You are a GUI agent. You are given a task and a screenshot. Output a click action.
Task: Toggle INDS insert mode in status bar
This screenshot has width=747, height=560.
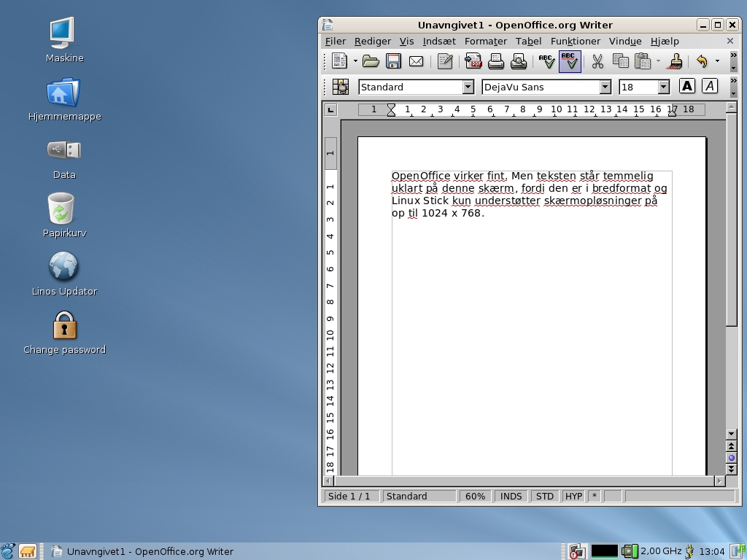[x=511, y=496]
